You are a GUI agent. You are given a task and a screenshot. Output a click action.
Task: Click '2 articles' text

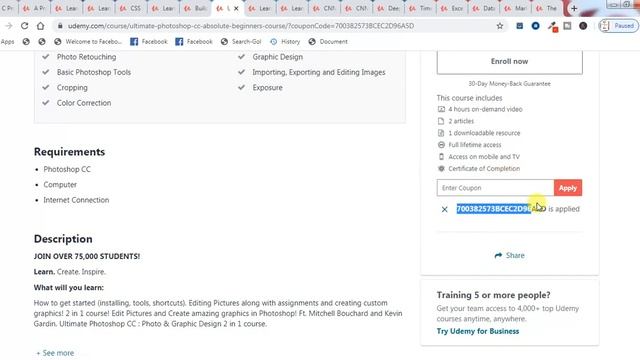click(461, 121)
